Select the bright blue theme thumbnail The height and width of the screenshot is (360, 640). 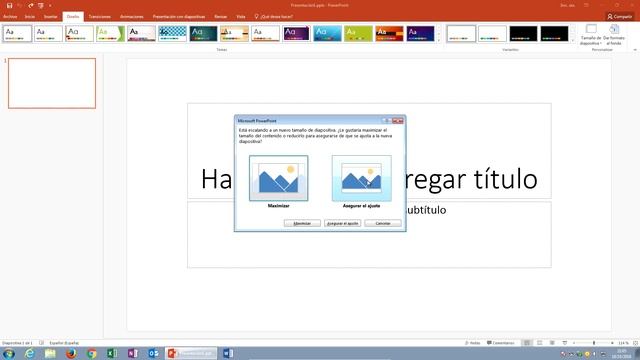[x=327, y=33]
